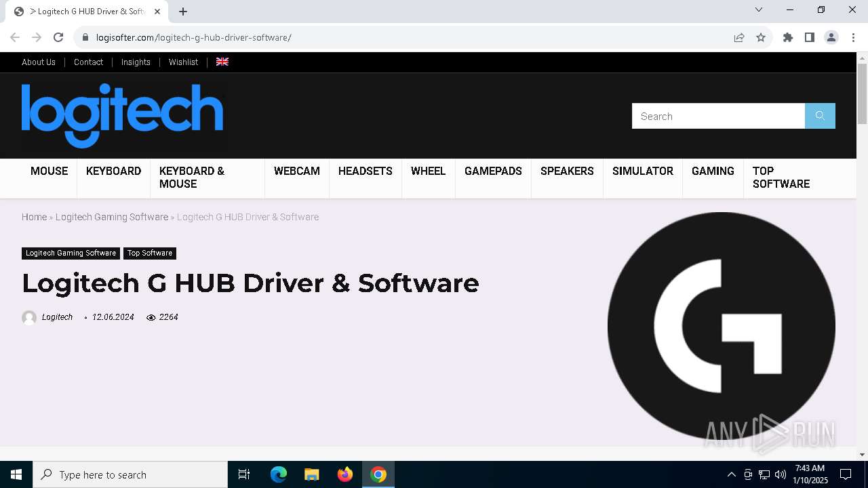This screenshot has width=868, height=488.
Task: Open the GAMEPADS menu
Action: click(x=493, y=171)
